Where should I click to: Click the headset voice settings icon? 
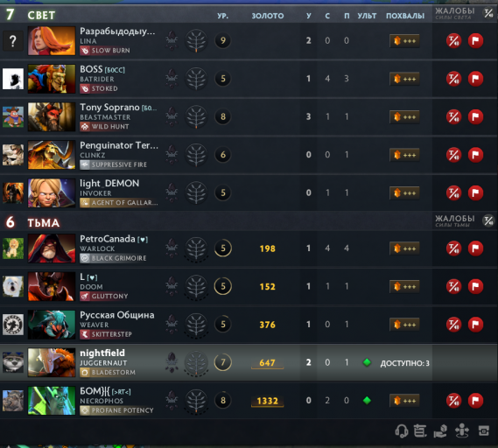(x=402, y=431)
